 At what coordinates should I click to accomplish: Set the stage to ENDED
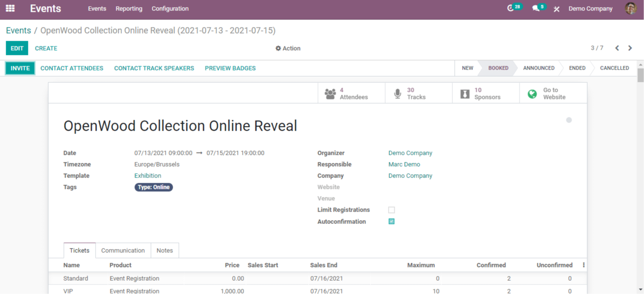pos(577,68)
